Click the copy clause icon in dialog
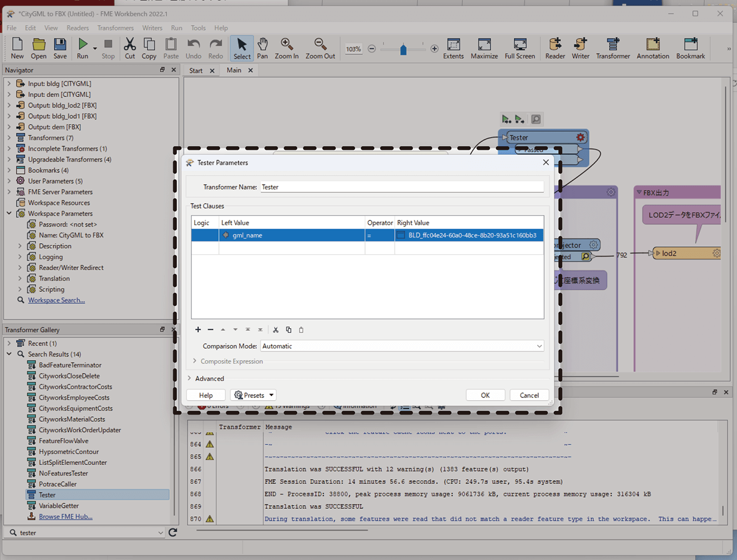 (x=289, y=330)
